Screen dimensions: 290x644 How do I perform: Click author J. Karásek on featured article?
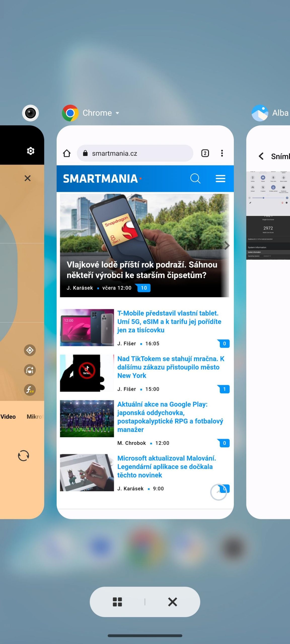click(80, 288)
